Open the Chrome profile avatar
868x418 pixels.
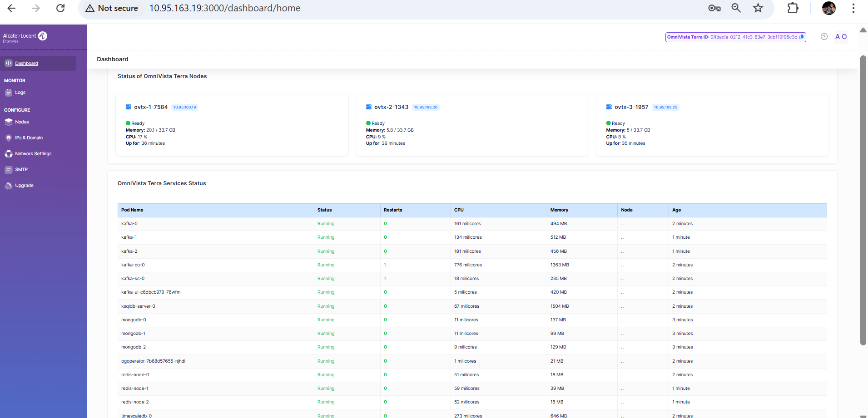[829, 8]
